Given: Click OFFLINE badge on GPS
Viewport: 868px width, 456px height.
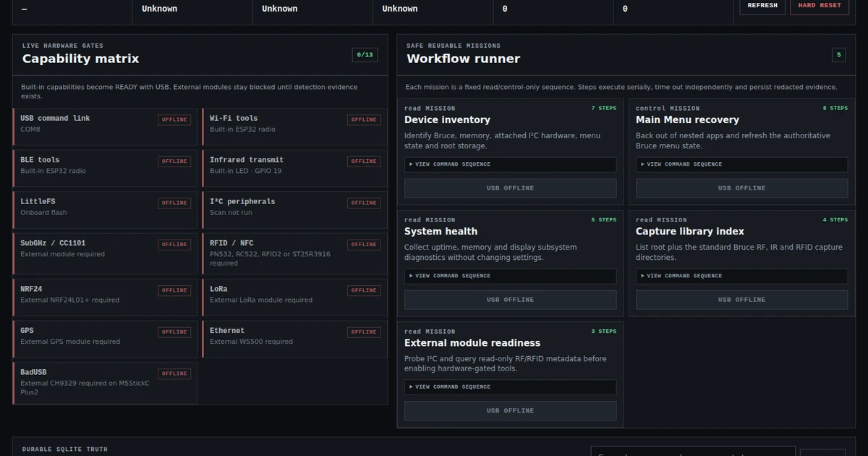Looking at the screenshot, I should coord(174,332).
